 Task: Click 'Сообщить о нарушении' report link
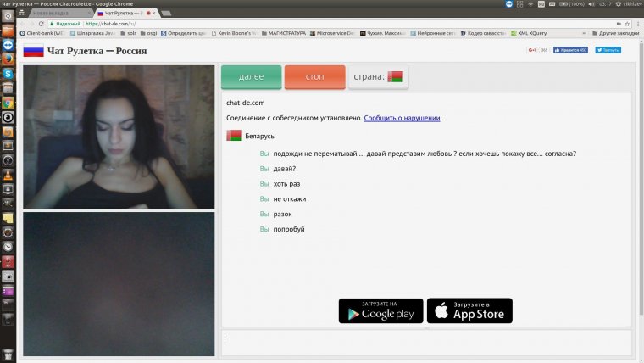point(402,118)
